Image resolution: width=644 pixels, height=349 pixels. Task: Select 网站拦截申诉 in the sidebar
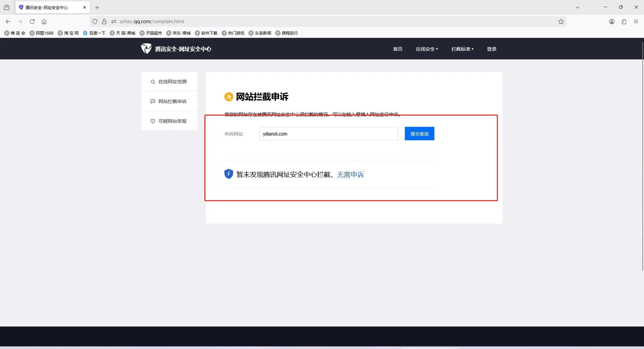pos(169,101)
